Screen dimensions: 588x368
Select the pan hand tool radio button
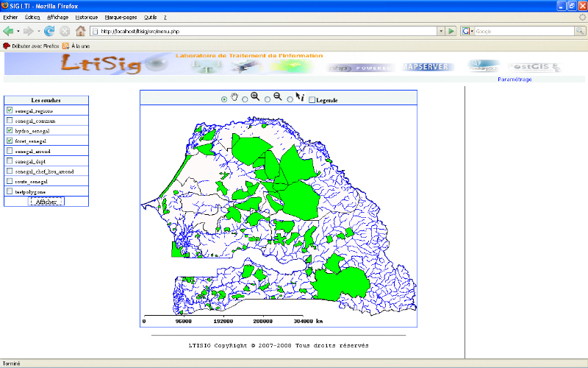[x=224, y=99]
